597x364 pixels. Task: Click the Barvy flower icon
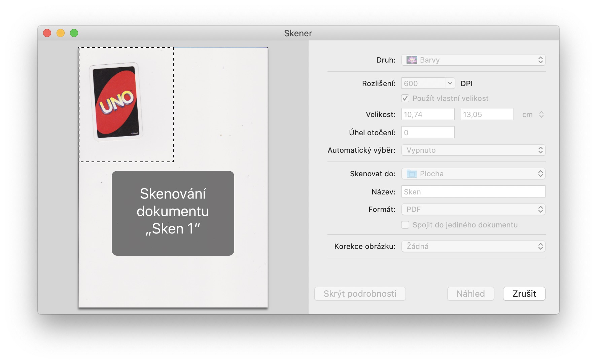point(412,60)
